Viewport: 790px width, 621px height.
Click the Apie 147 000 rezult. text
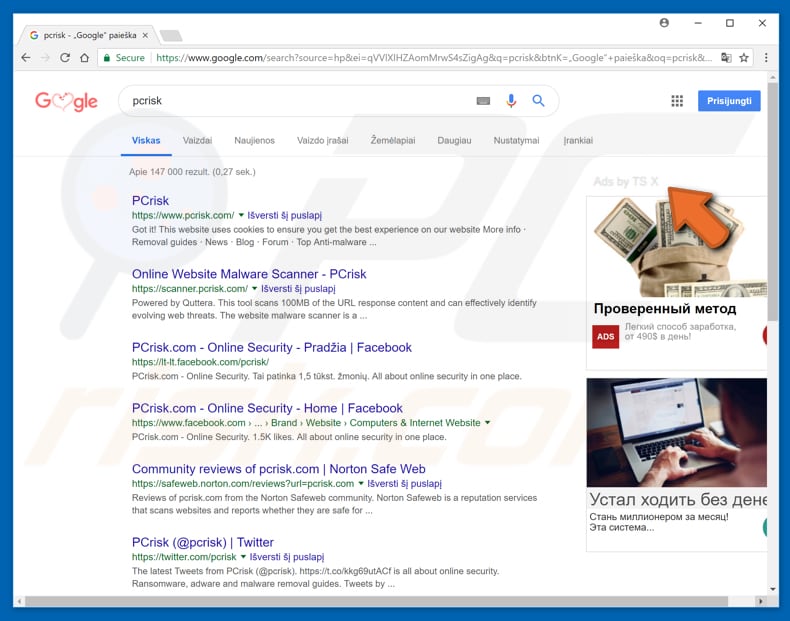[x=192, y=172]
